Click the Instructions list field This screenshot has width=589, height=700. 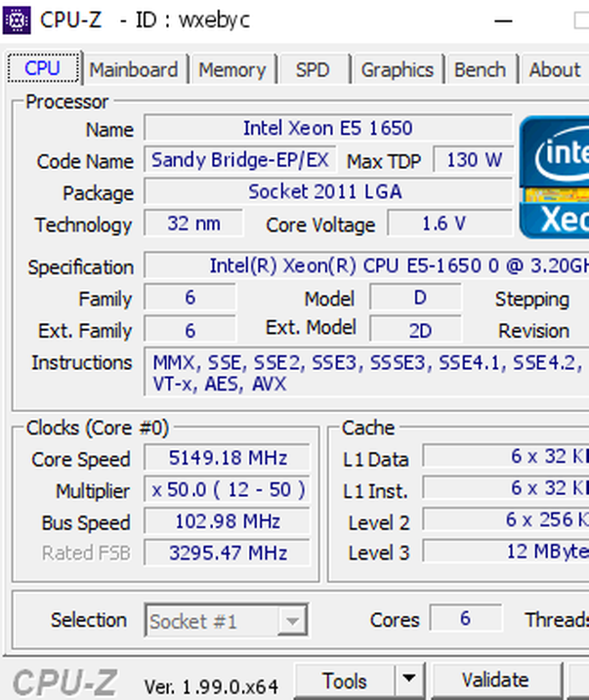367,372
